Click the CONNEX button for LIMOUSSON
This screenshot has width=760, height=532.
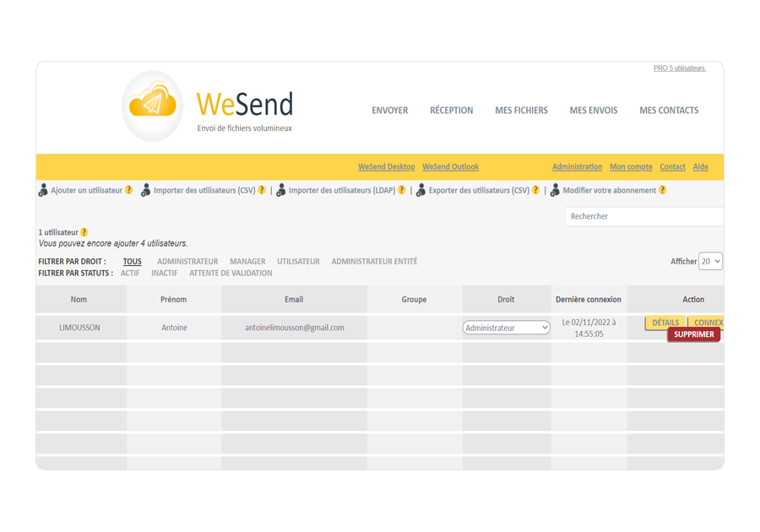coord(706,323)
